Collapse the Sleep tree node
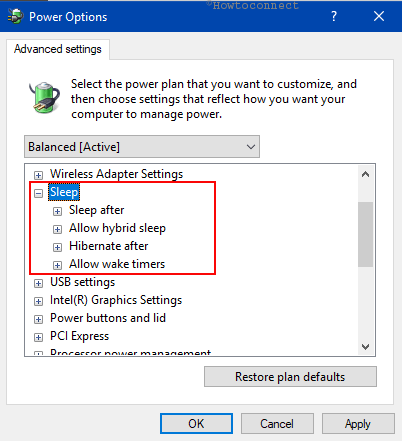The height and width of the screenshot is (441, 402). (38, 193)
